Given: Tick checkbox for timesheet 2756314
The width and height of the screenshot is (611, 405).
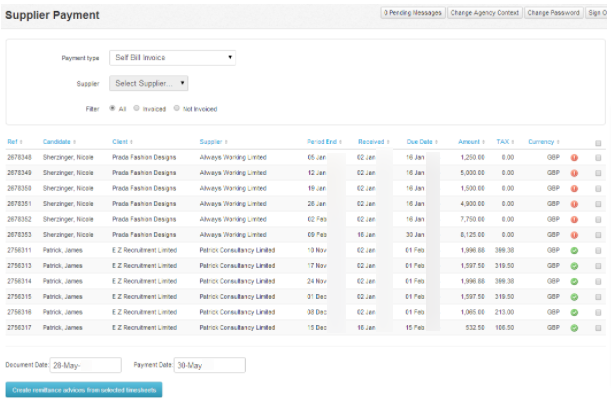Looking at the screenshot, I should pos(598,281).
